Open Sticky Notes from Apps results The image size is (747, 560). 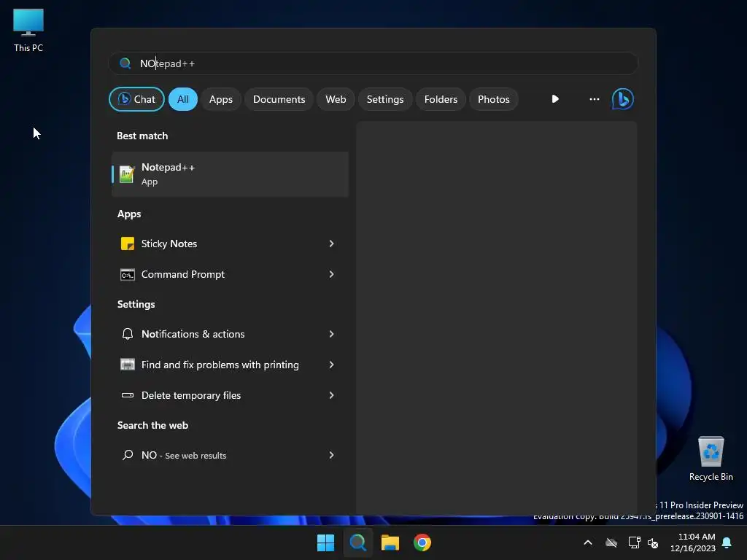pyautogui.click(x=230, y=244)
